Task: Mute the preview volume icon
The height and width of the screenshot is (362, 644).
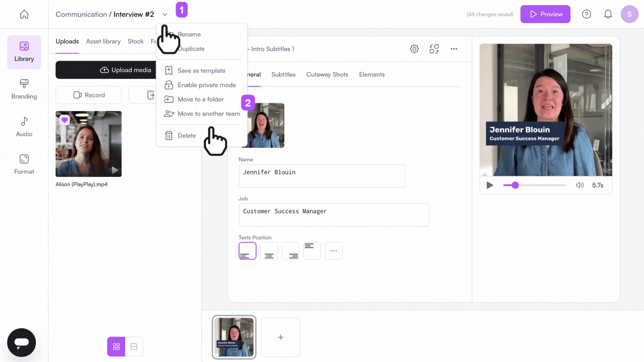Action: pos(580,185)
